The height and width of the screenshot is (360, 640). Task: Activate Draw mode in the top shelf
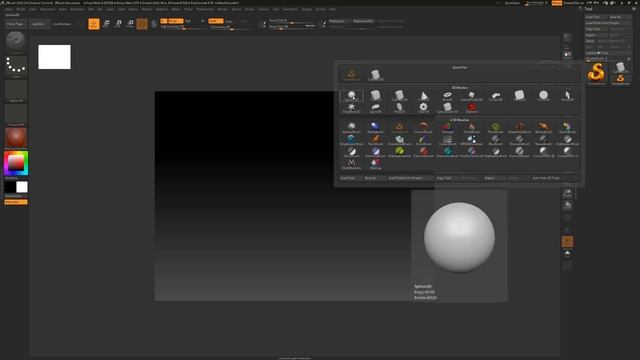(x=94, y=24)
